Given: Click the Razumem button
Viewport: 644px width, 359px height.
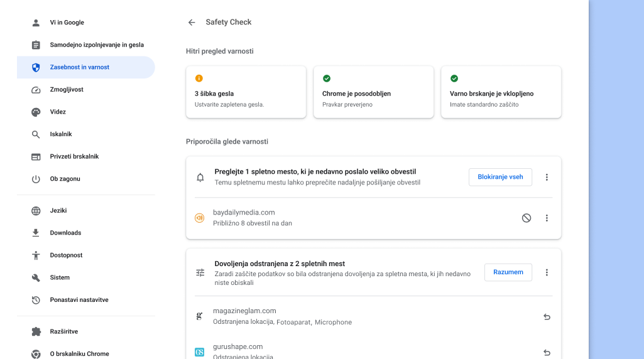Looking at the screenshot, I should pyautogui.click(x=508, y=272).
